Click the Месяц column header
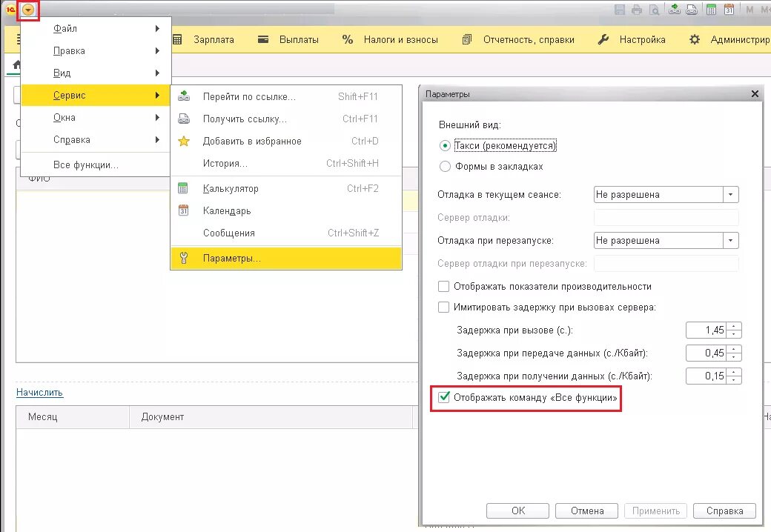 73,417
